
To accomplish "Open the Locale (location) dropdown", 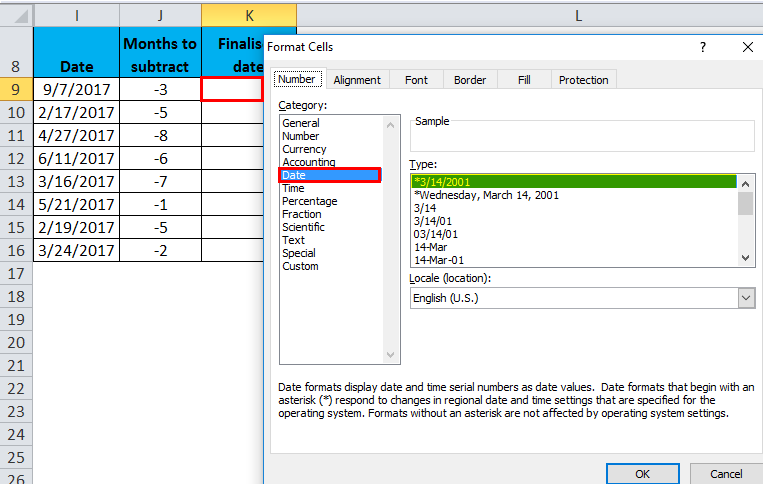I will (x=746, y=298).
